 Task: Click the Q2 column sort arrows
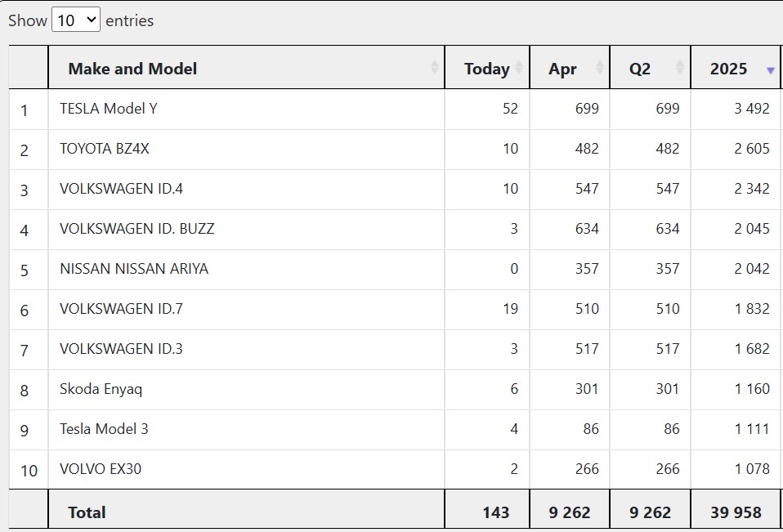(680, 67)
